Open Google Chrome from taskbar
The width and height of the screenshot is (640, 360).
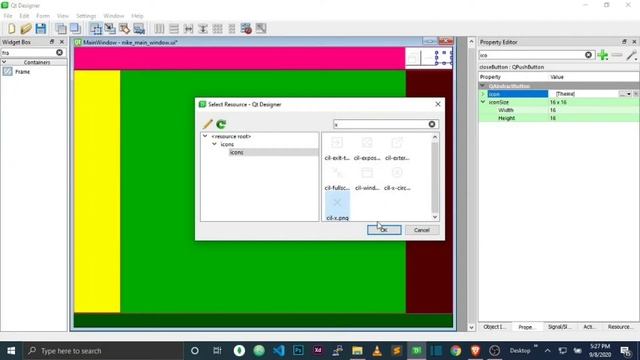456,351
